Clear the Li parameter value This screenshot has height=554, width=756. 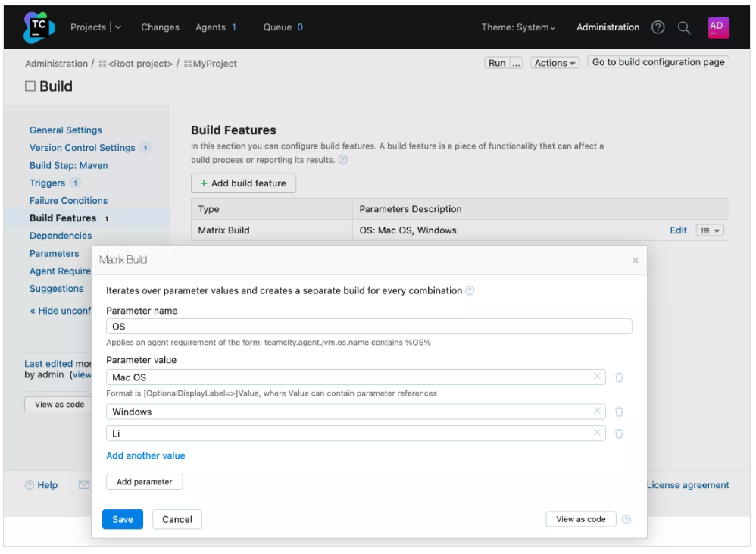click(x=597, y=433)
